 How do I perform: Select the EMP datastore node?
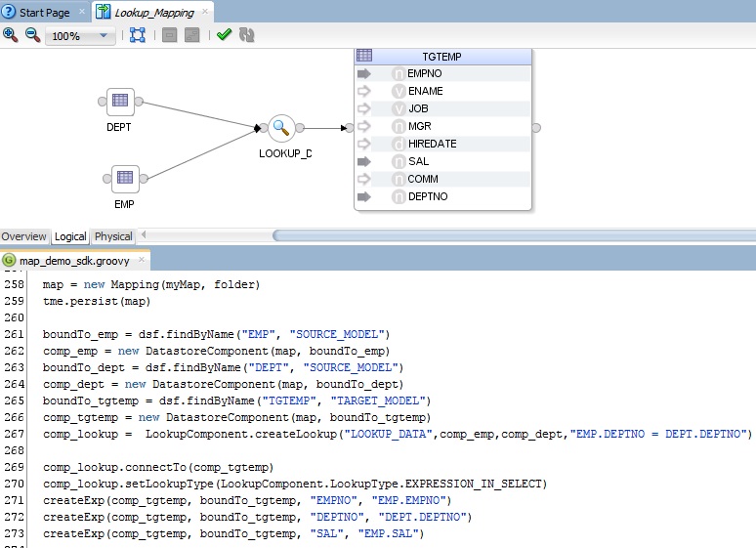coord(123,179)
